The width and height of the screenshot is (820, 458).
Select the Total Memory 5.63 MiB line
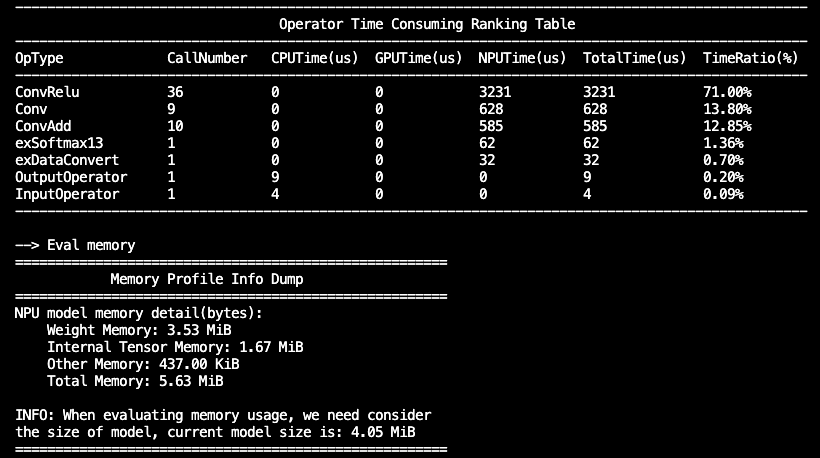135,381
